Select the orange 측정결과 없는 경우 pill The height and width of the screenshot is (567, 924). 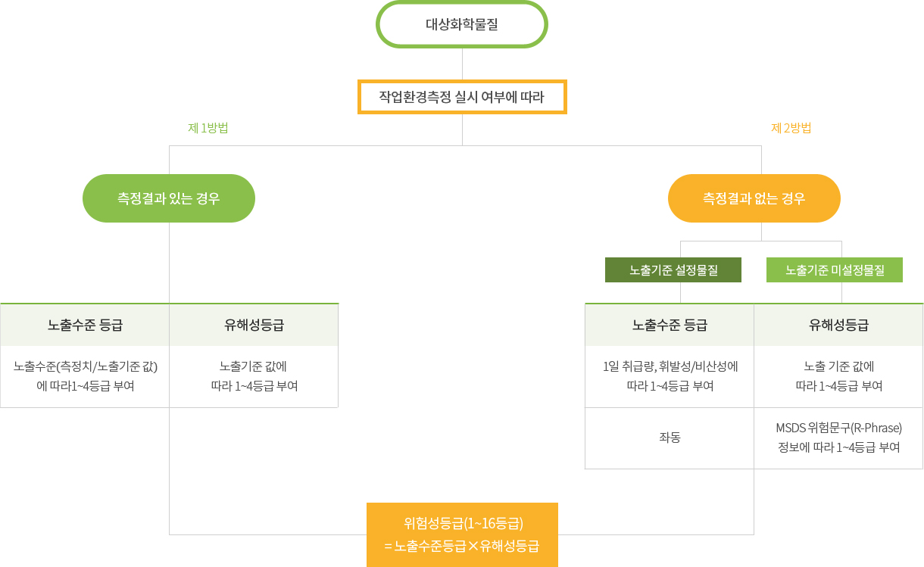[754, 198]
